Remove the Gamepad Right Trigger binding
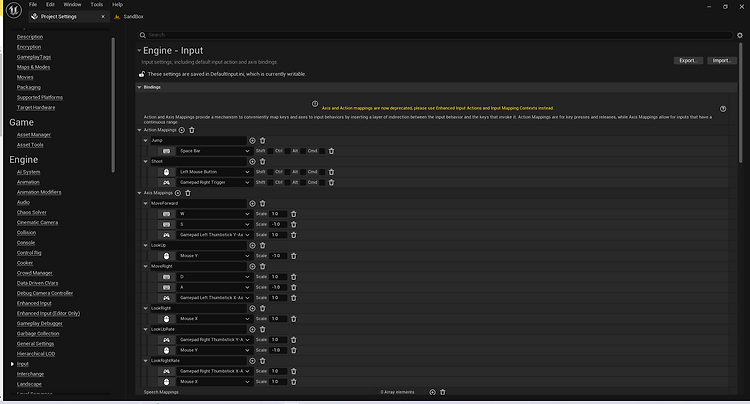The height and width of the screenshot is (404, 750). [x=331, y=183]
